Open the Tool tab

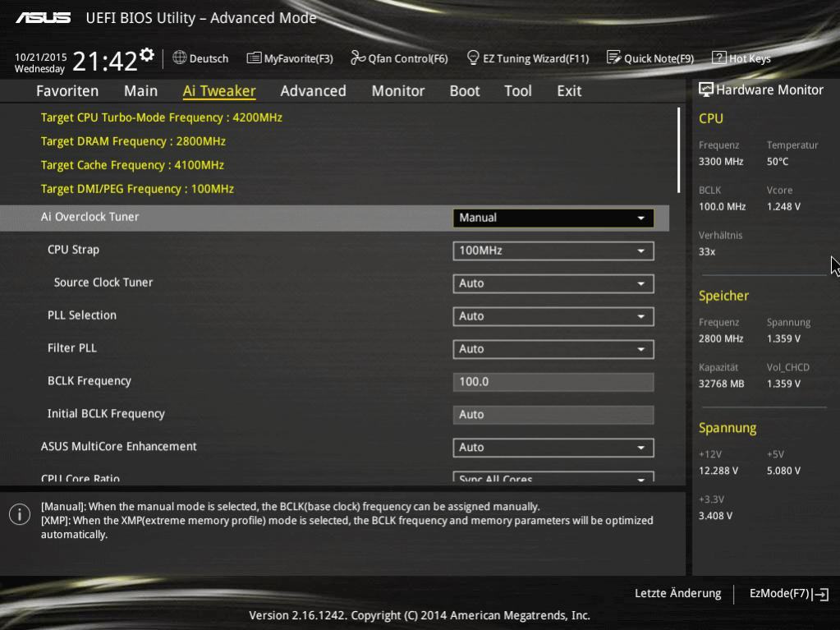click(x=518, y=91)
